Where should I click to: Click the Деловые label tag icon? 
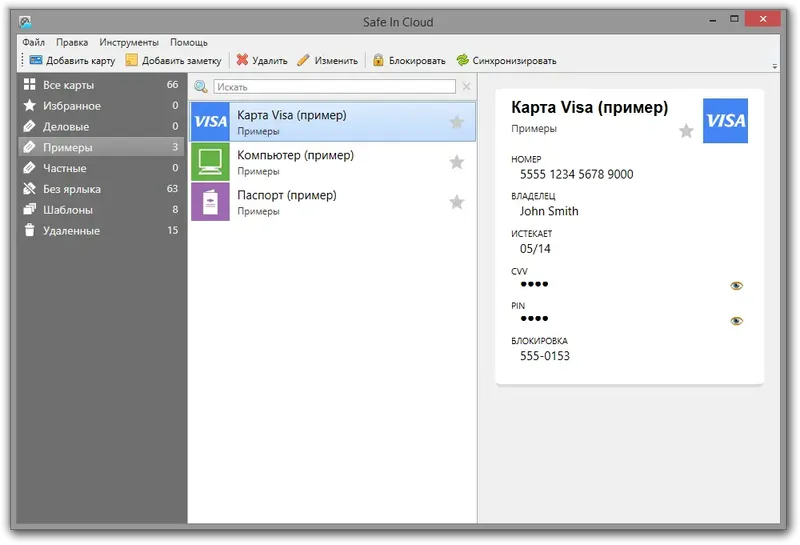point(30,126)
